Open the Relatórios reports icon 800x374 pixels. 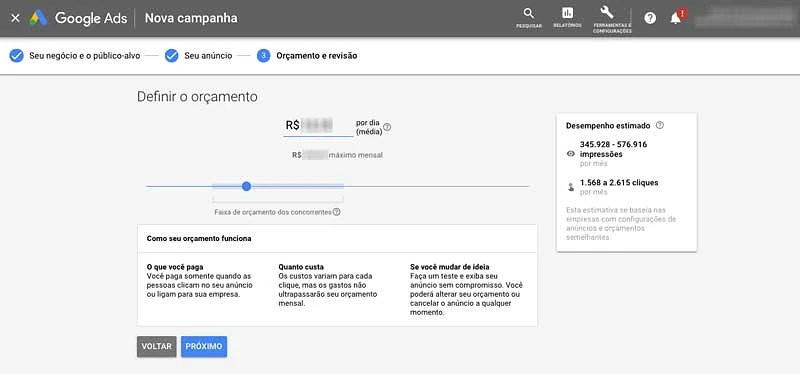pos(567,17)
